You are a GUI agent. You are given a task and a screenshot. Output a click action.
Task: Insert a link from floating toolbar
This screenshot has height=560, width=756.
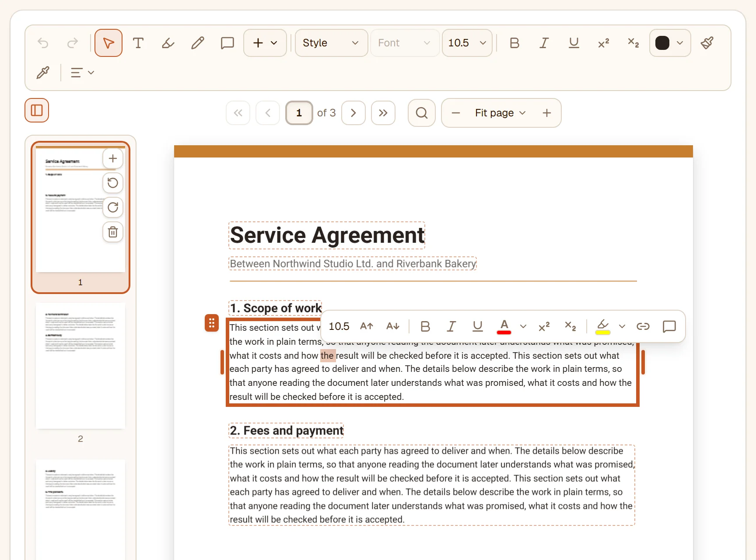click(643, 326)
